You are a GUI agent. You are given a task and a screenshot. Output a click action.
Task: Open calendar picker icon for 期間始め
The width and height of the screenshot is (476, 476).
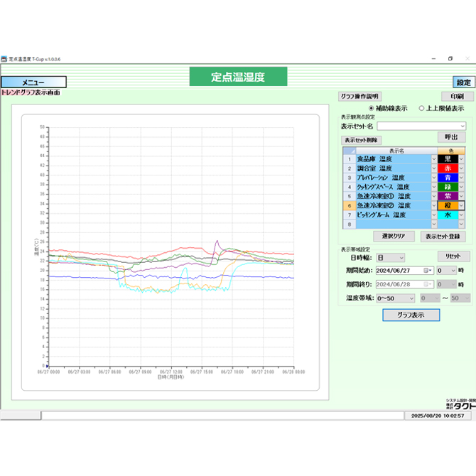tap(428, 271)
